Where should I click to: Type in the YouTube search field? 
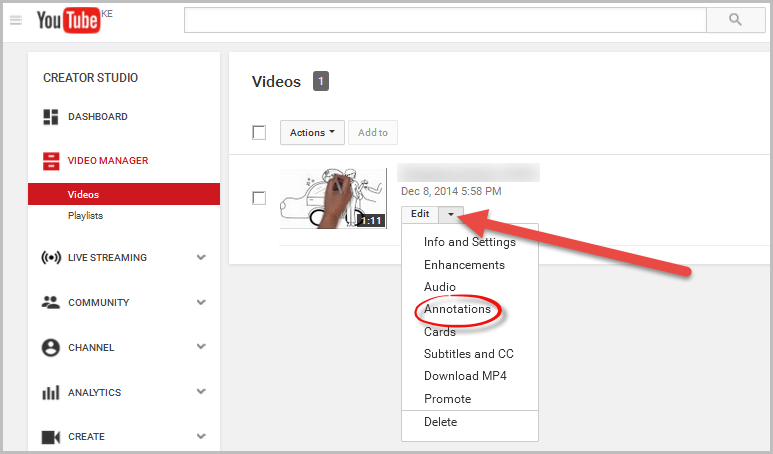pos(445,20)
